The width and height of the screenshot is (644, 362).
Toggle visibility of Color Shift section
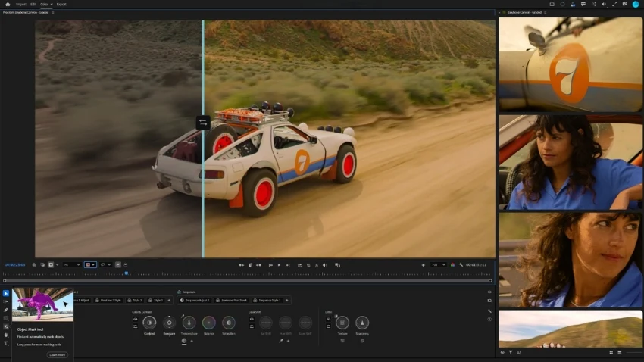[x=252, y=319]
